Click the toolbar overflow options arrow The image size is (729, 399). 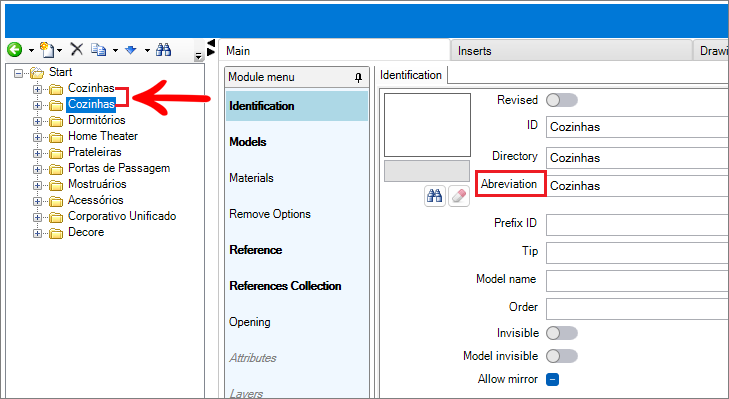click(199, 56)
